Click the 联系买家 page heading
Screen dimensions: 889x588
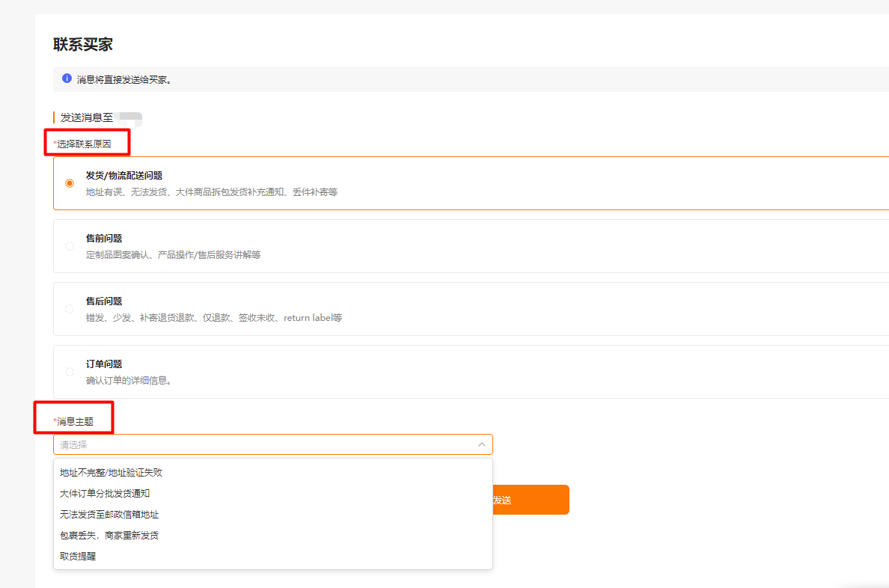coord(83,45)
